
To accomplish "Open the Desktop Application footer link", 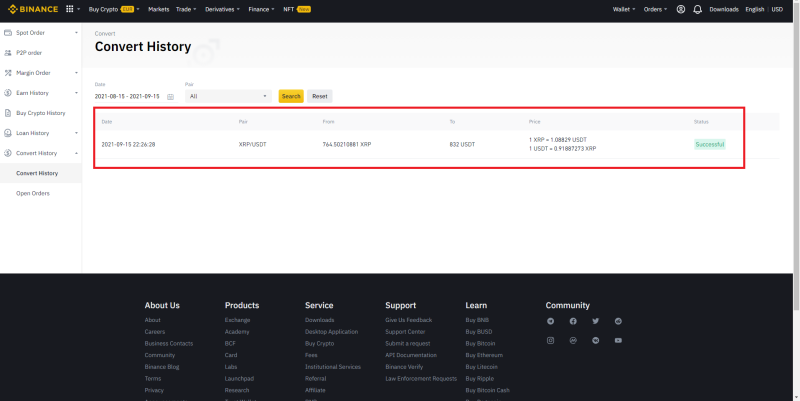I will (x=332, y=332).
